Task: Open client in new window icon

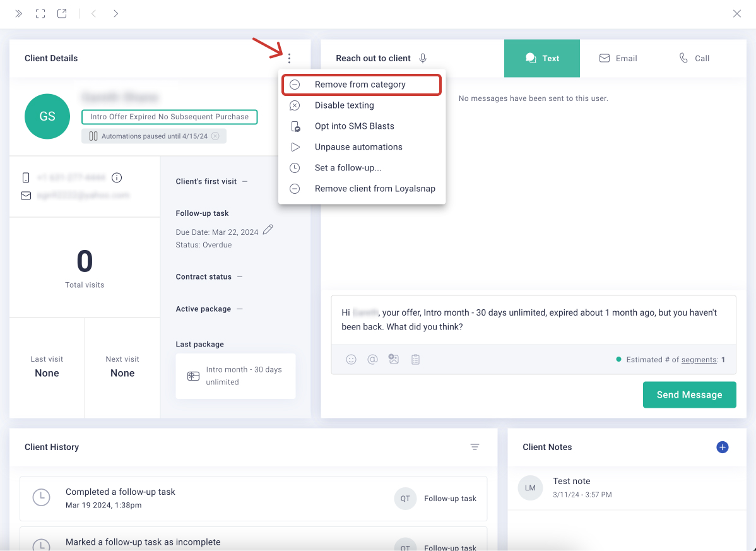Action: point(62,13)
